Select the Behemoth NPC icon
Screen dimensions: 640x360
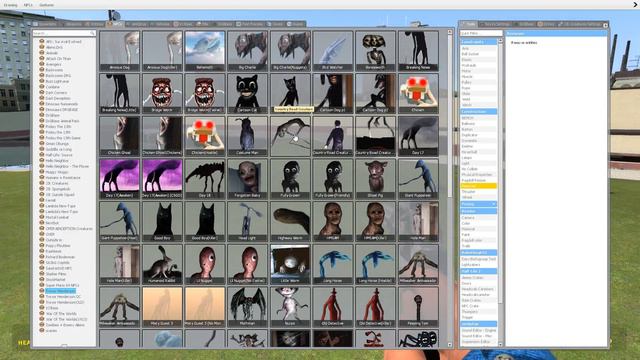pos(204,51)
